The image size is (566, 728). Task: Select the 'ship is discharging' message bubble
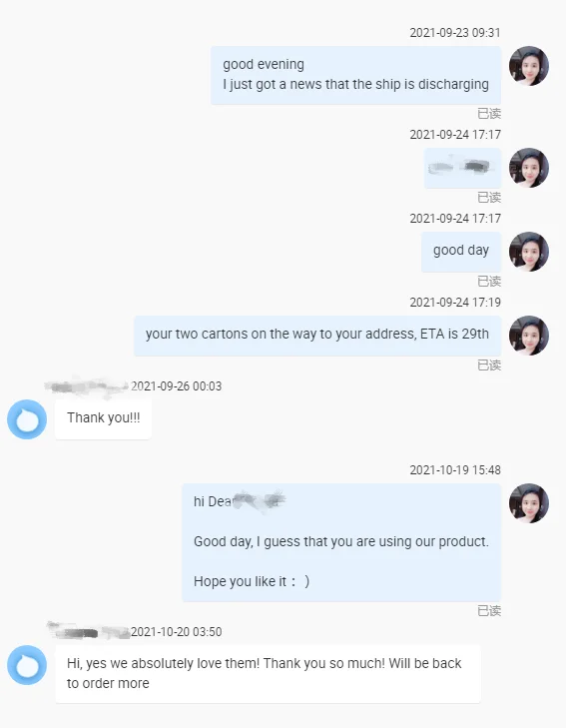point(355,75)
